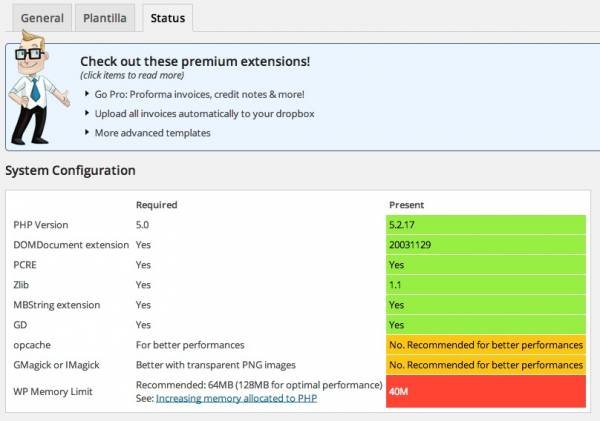This screenshot has height=421, width=600.
Task: Click the green 20031129 DOMDocument cell
Action: [486, 245]
